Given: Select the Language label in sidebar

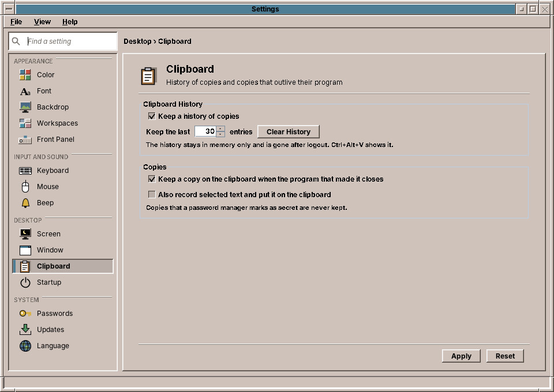Looking at the screenshot, I should (x=53, y=346).
